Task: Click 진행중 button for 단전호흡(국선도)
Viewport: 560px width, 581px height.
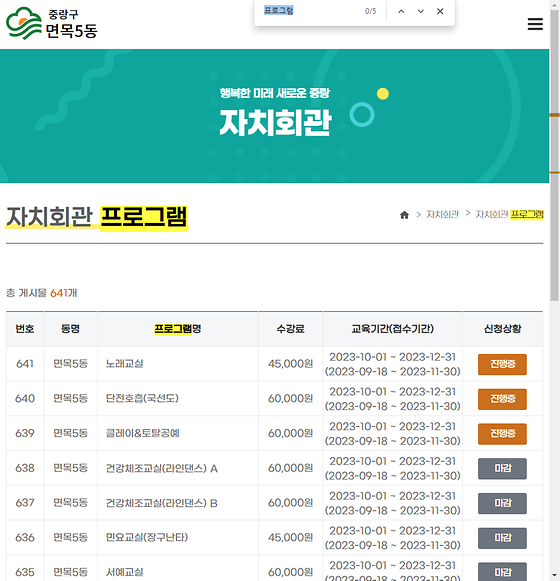Action: tap(502, 399)
